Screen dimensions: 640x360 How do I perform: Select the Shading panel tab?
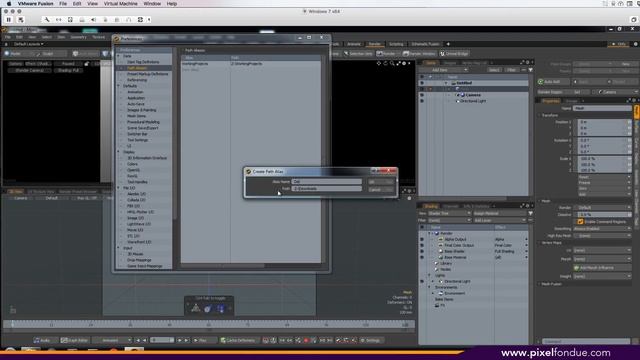click(x=430, y=206)
